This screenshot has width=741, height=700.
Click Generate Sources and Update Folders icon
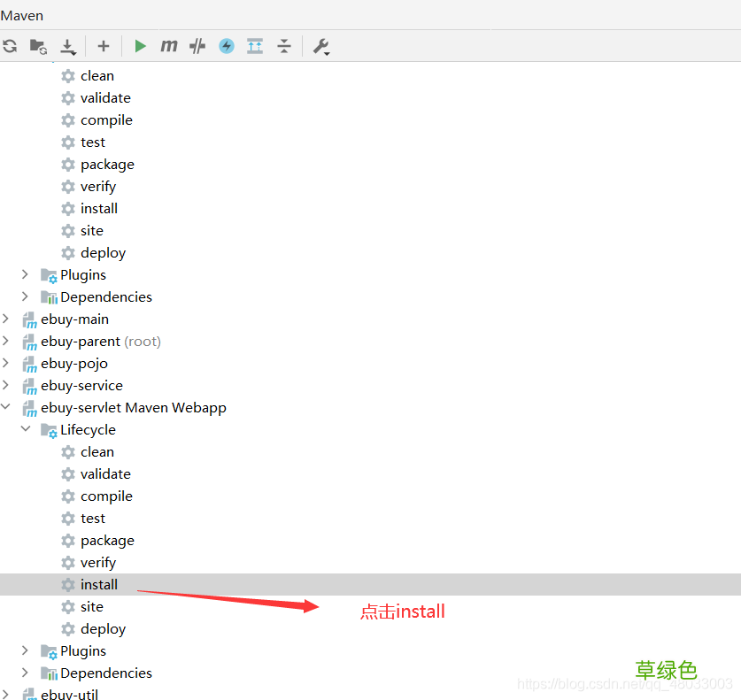(38, 46)
